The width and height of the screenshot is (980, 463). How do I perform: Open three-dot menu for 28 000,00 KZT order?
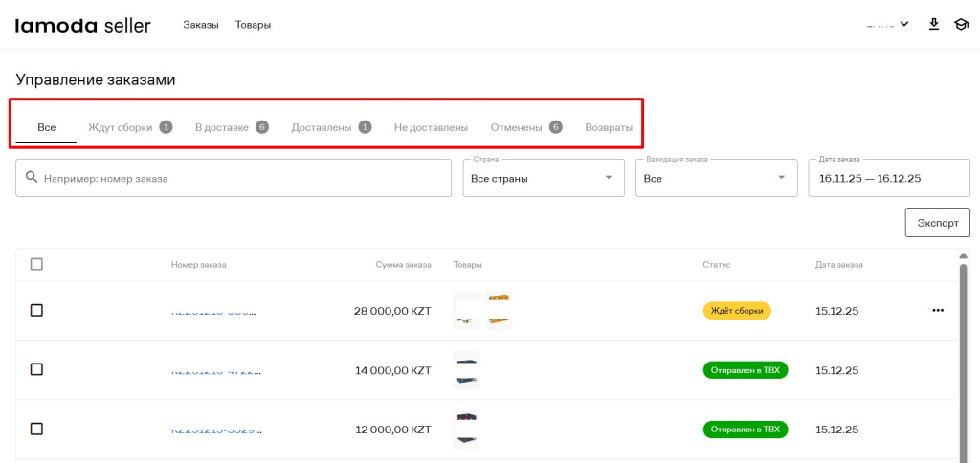(x=937, y=310)
